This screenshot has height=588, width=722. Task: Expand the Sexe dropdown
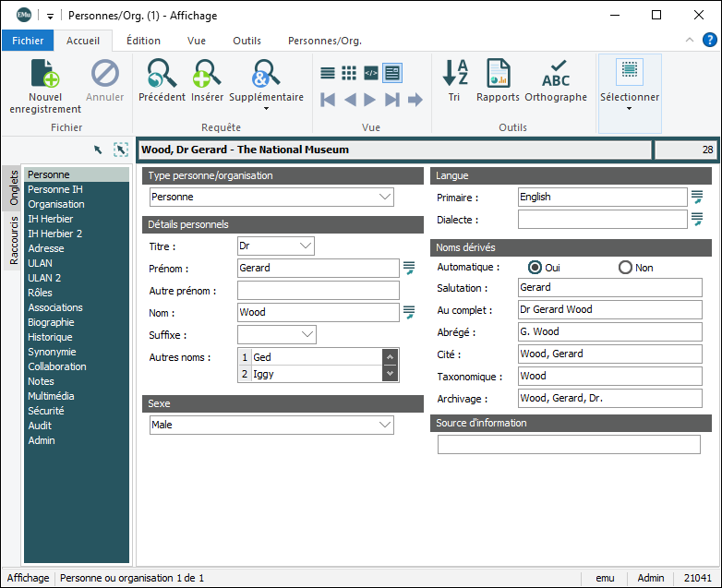point(385,425)
